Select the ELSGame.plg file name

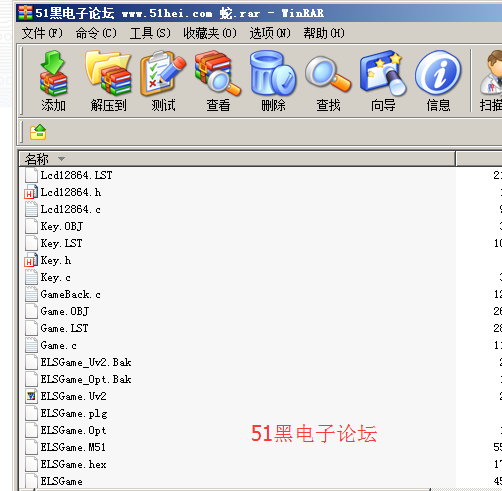pos(74,414)
